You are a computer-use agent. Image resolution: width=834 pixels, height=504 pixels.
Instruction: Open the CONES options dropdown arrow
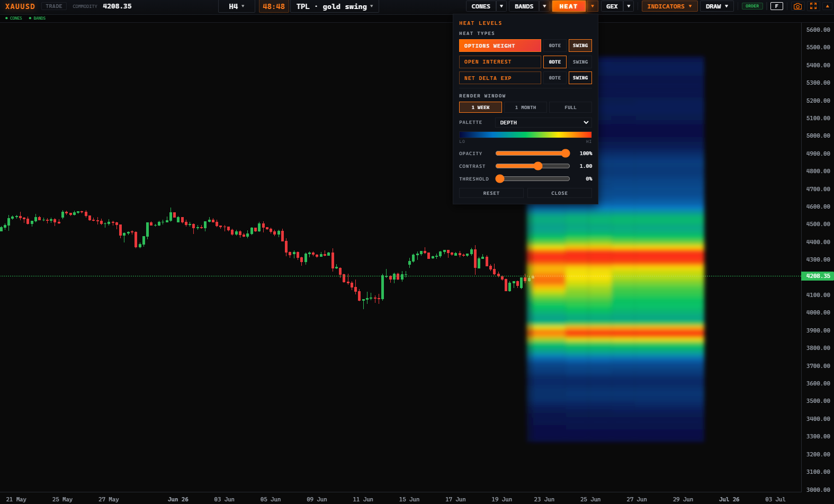coord(501,6)
